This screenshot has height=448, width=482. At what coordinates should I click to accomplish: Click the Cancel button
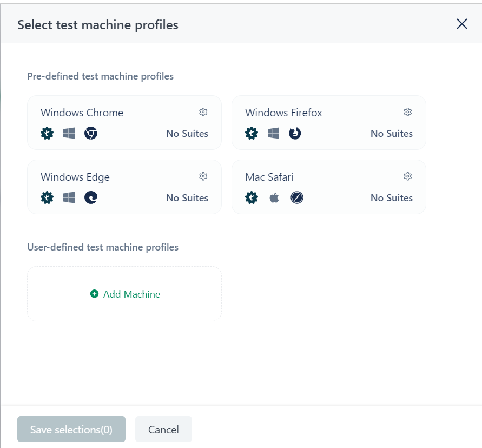click(x=163, y=429)
